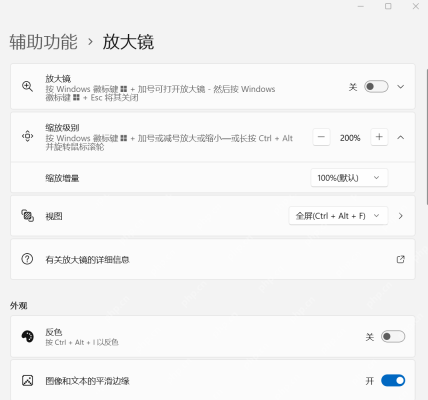Go back to 辅助功能 breadcrumb
The image size is (428, 400).
click(x=43, y=42)
